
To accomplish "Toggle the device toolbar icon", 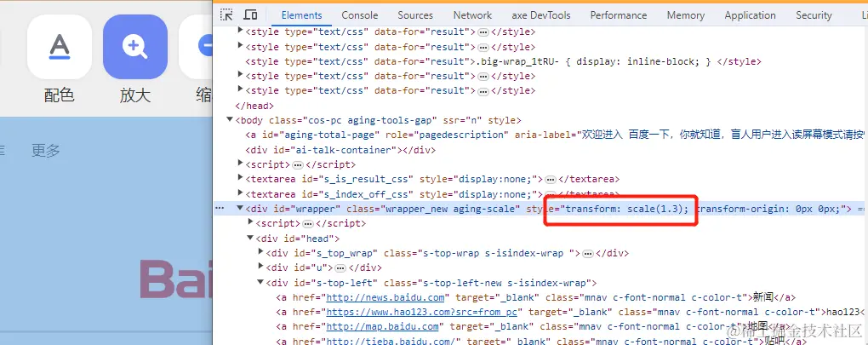I will [251, 15].
